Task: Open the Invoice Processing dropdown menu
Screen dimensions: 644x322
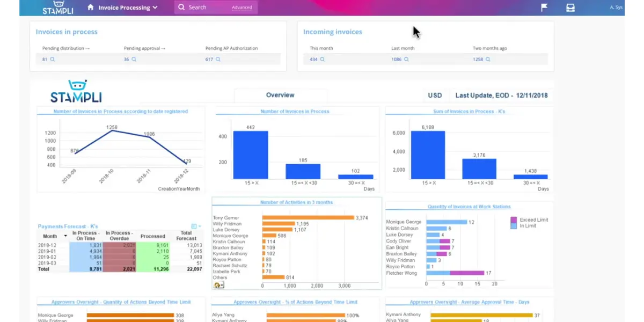Action: (x=127, y=8)
